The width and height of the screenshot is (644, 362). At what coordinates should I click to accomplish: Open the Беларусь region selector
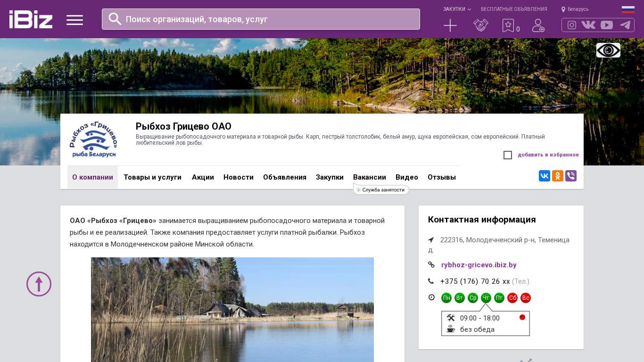click(575, 9)
